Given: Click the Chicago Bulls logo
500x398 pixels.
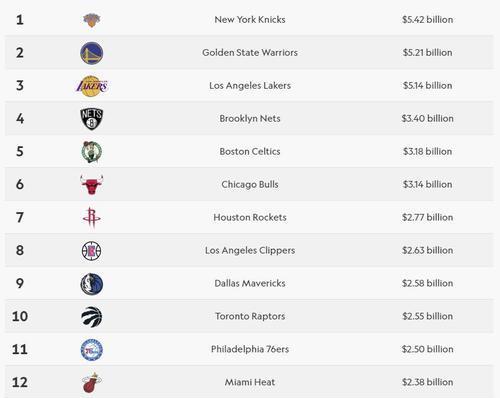Looking at the screenshot, I should tap(92, 184).
